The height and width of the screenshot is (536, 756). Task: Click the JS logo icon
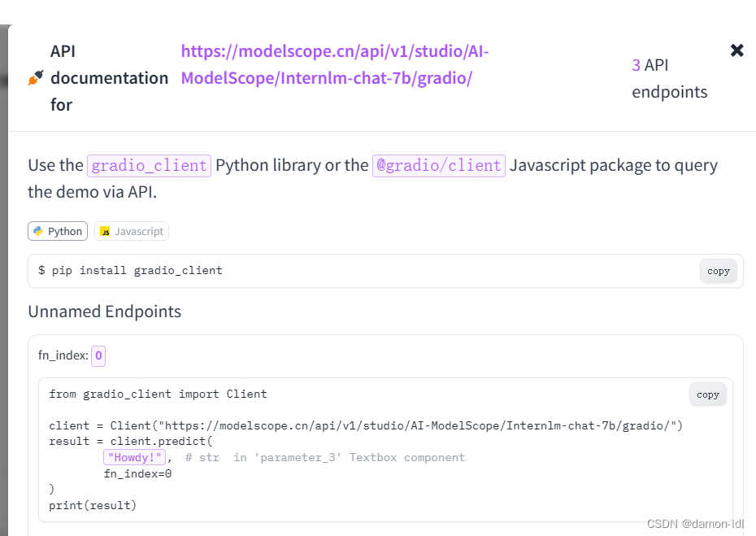pyautogui.click(x=105, y=232)
